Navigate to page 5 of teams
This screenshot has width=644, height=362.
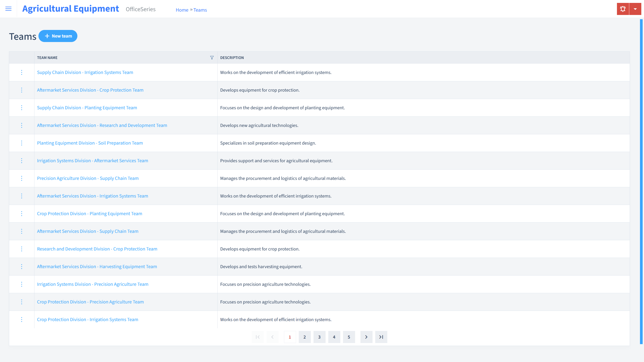tap(349, 337)
